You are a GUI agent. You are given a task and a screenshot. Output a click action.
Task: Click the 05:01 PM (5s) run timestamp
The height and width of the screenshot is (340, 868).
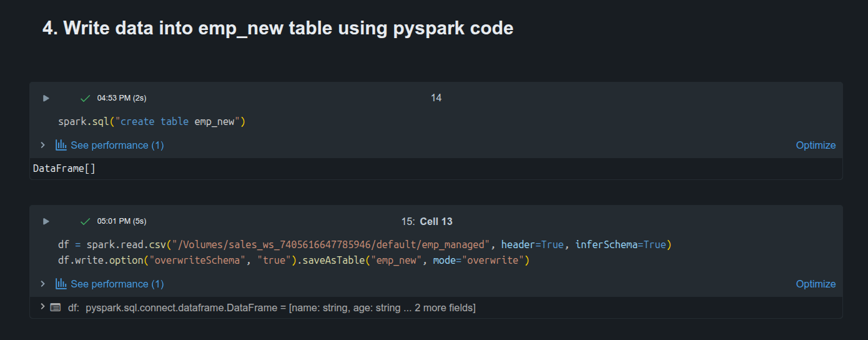(122, 221)
